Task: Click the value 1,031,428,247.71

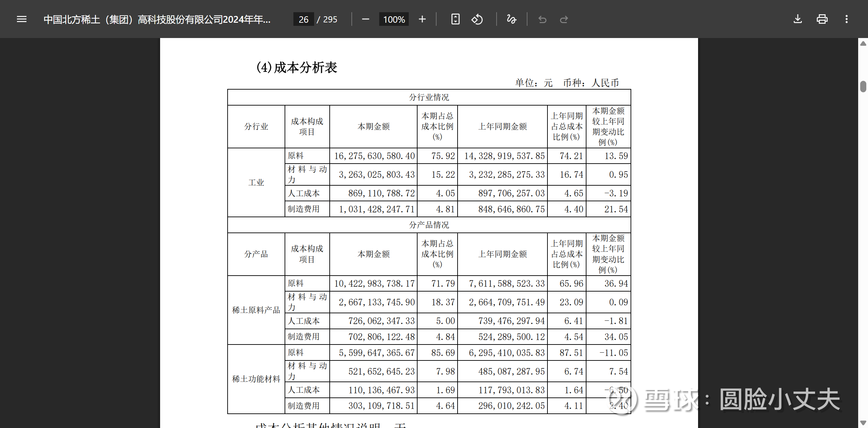Action: tap(377, 209)
